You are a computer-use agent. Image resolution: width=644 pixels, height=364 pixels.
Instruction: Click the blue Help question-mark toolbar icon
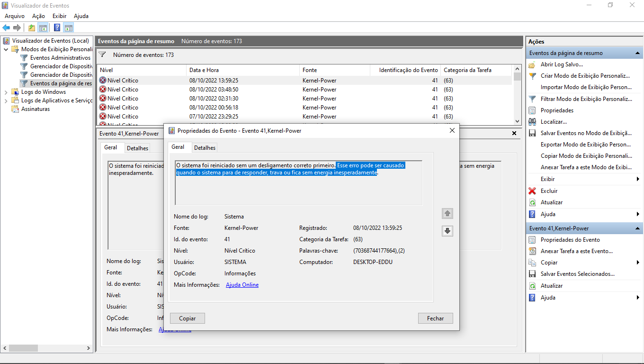click(x=57, y=27)
